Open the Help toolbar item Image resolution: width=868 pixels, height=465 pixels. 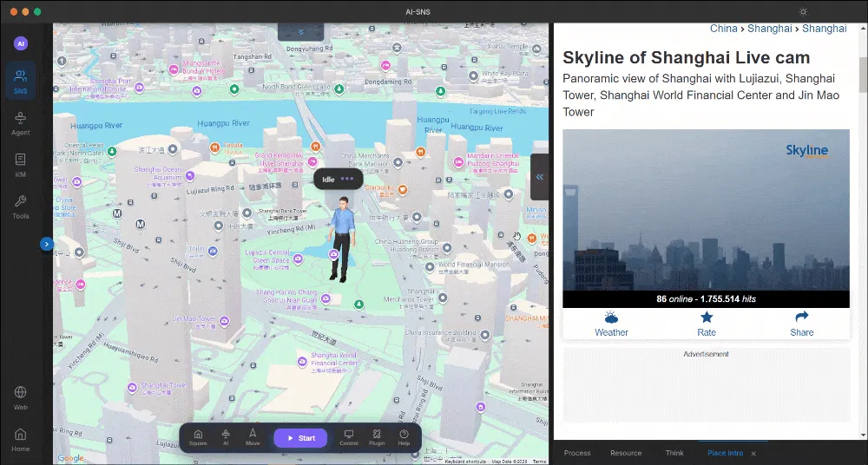click(x=404, y=437)
